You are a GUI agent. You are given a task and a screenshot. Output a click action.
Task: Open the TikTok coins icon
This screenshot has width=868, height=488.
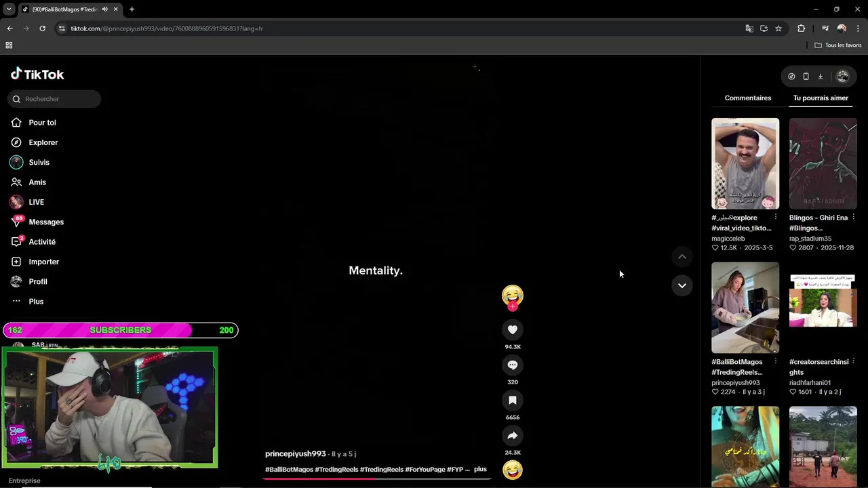[x=791, y=77]
